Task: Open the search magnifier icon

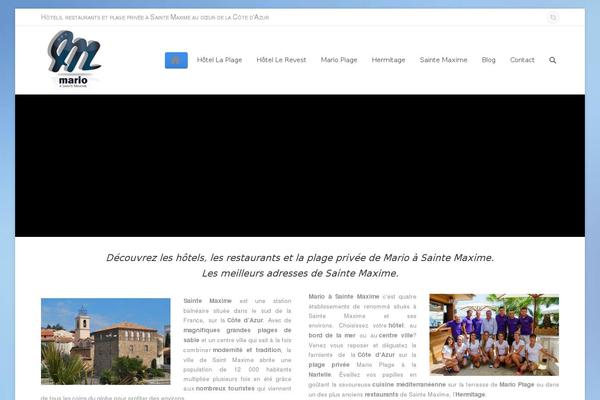Action: (x=553, y=60)
